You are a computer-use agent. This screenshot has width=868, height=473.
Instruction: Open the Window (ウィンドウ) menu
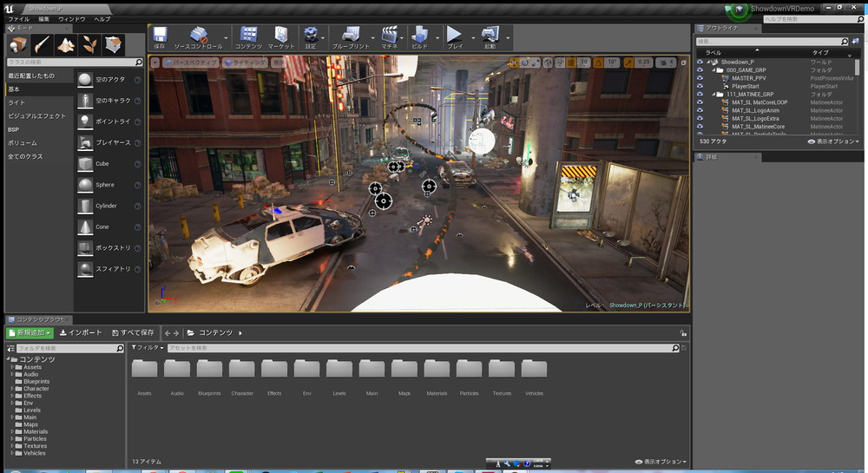point(72,19)
